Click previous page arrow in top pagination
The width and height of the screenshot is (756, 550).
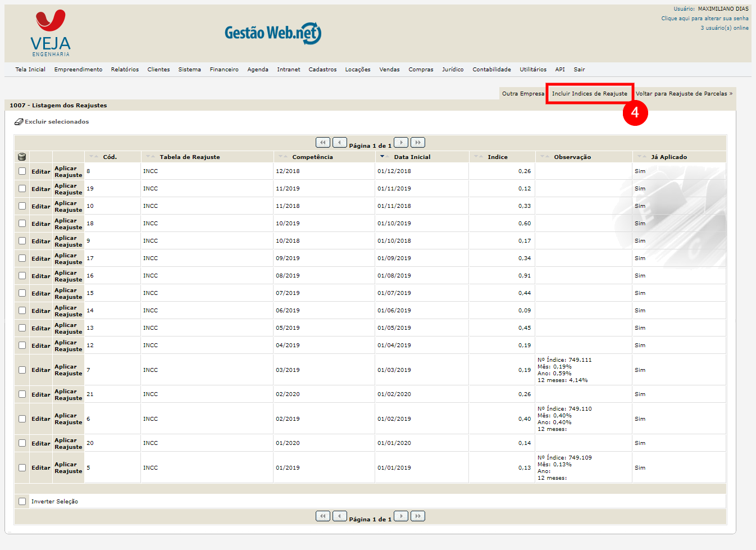[x=339, y=143]
